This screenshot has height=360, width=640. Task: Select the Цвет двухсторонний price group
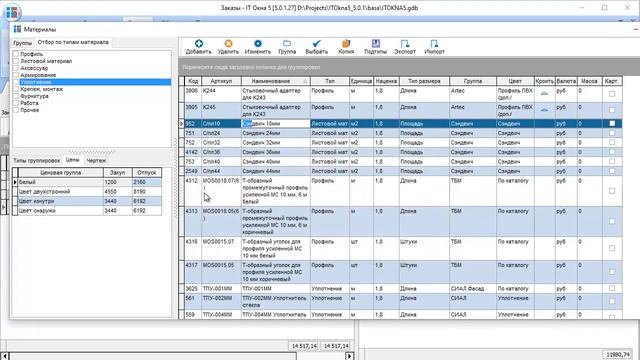(x=87, y=191)
